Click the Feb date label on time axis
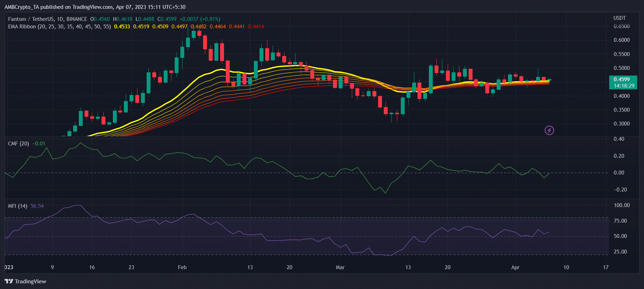Screen dimensions: 644x289 tap(182, 267)
